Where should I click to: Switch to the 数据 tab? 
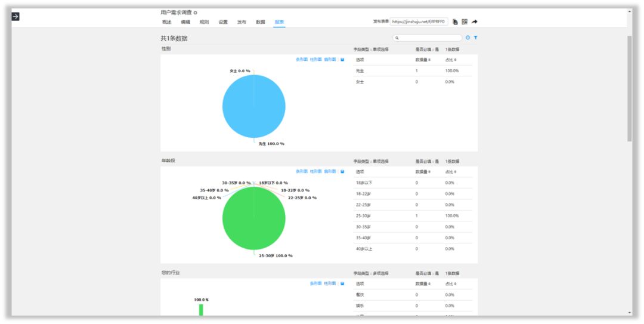coord(261,22)
